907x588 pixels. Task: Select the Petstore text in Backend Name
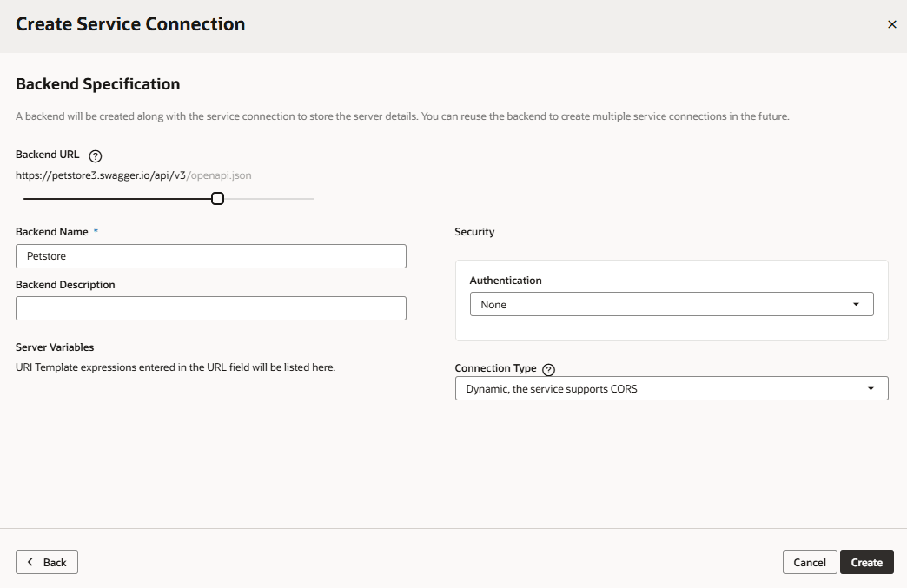point(44,256)
